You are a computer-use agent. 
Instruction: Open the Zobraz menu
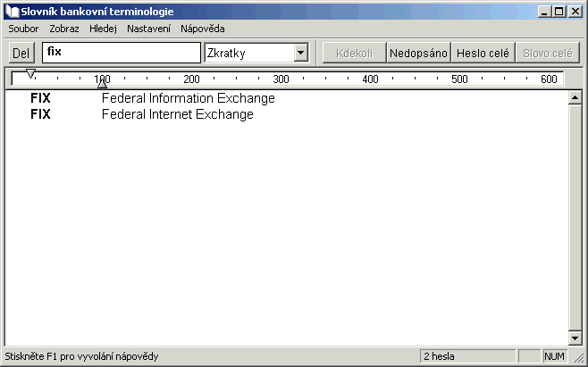pos(64,29)
